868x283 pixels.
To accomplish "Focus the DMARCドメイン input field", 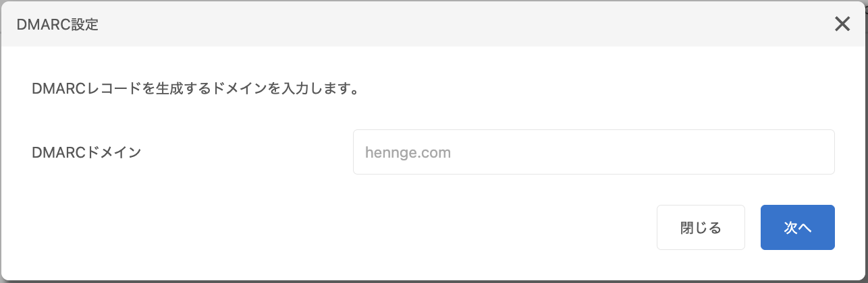I will point(594,152).
